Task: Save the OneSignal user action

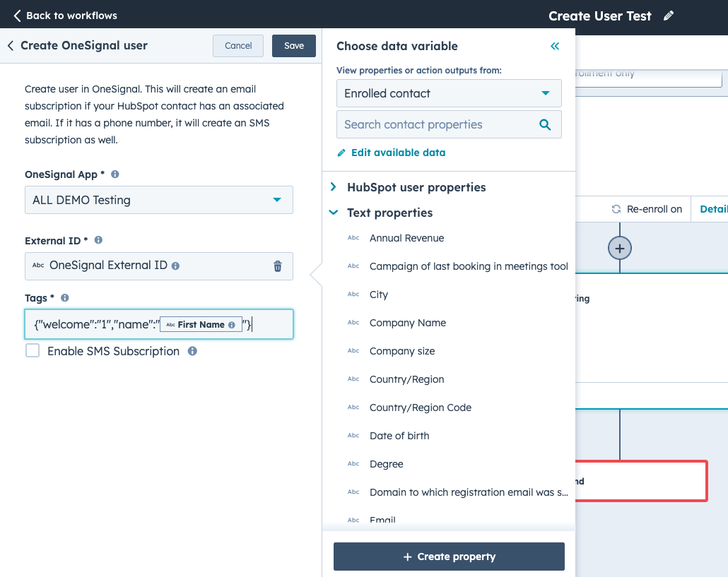Action: tap(294, 46)
